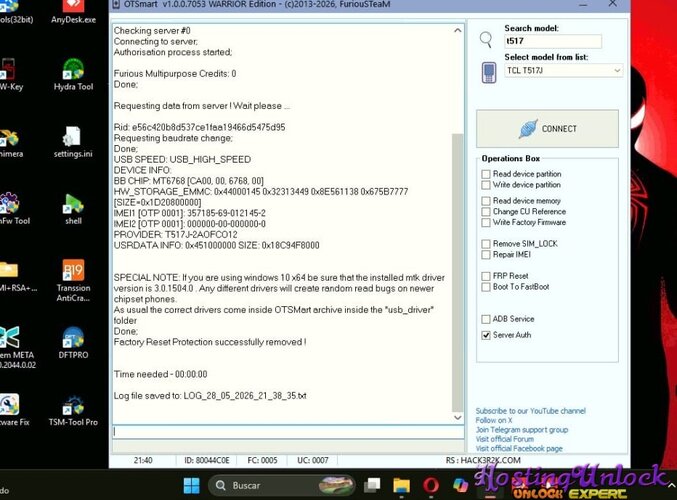Viewport: 677px width, 500px height.
Task: Click the ID: 80044C0E status field
Action: [206, 460]
